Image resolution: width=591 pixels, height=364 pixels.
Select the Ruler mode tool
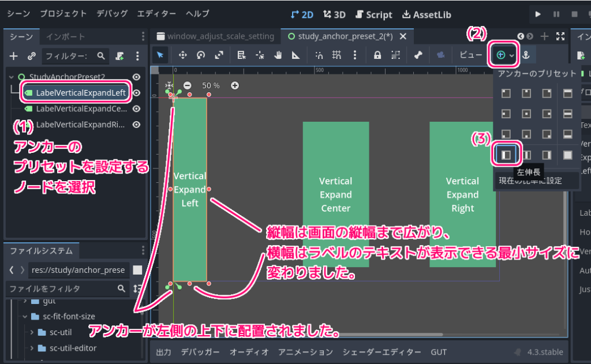tap(297, 55)
